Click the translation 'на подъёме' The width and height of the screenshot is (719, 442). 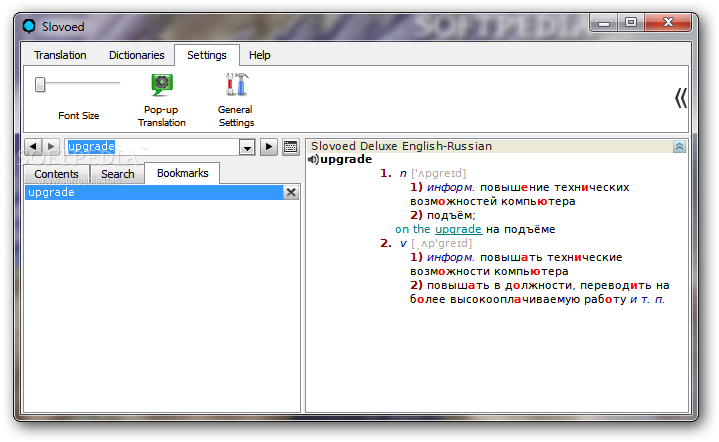click(520, 229)
